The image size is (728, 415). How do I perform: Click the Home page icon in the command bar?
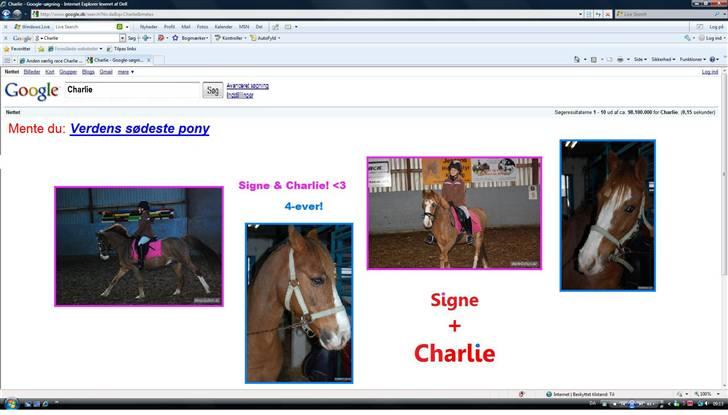[x=577, y=59]
